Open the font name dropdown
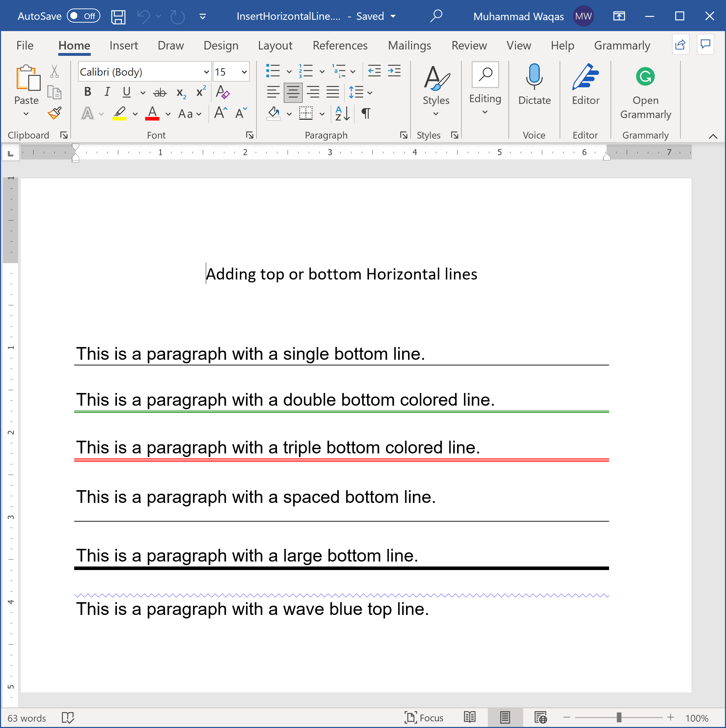This screenshot has height=728, width=726. 206,72
